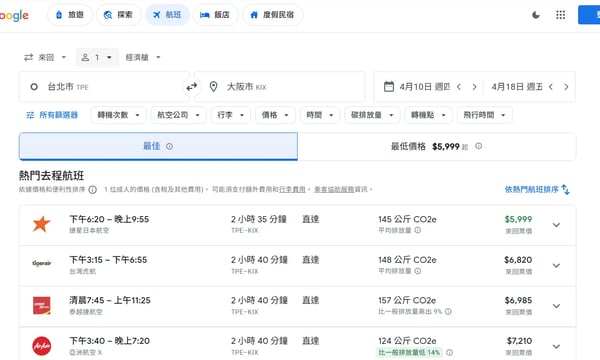This screenshot has width=600, height=360.
Task: Open the 探索 explore tab
Action: point(119,15)
